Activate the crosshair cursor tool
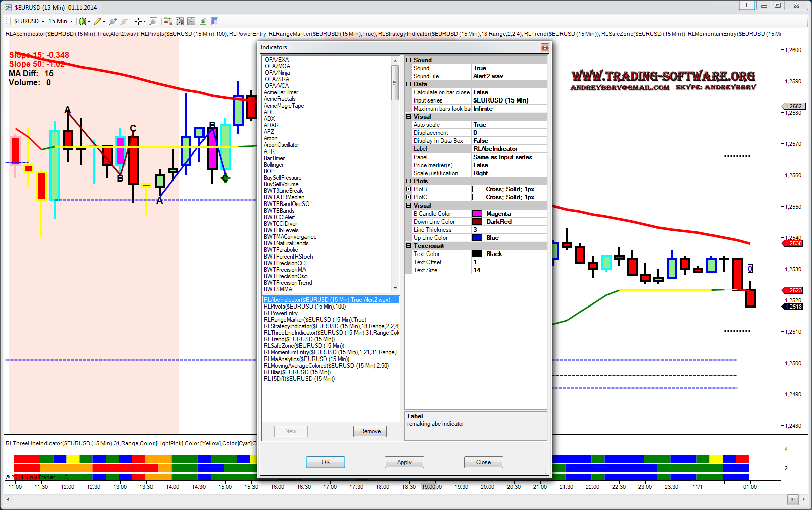 point(138,21)
